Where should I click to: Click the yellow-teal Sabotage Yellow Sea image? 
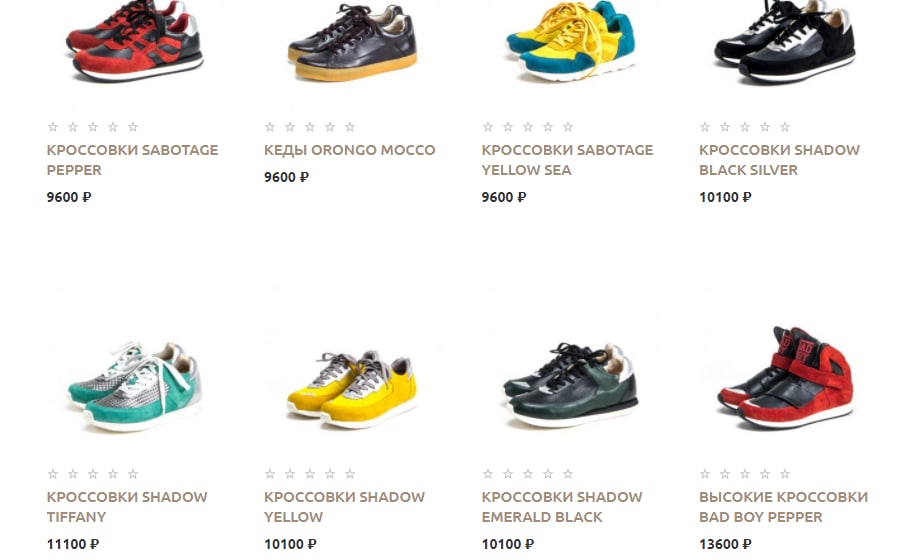tap(570, 41)
